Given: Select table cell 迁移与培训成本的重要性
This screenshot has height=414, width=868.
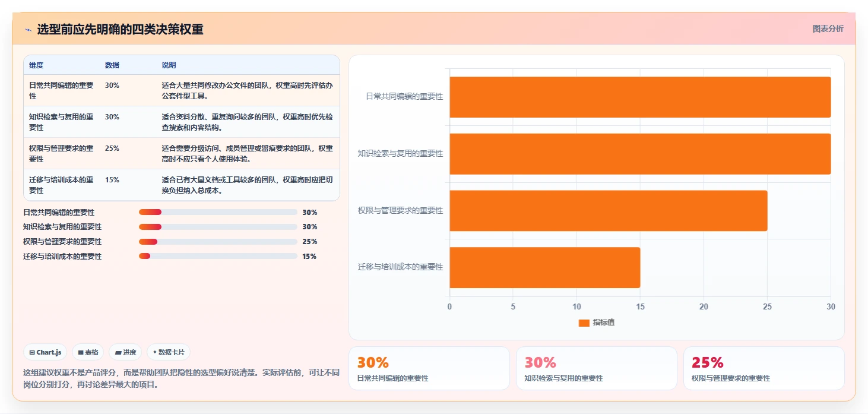Looking at the screenshot, I should (62, 185).
